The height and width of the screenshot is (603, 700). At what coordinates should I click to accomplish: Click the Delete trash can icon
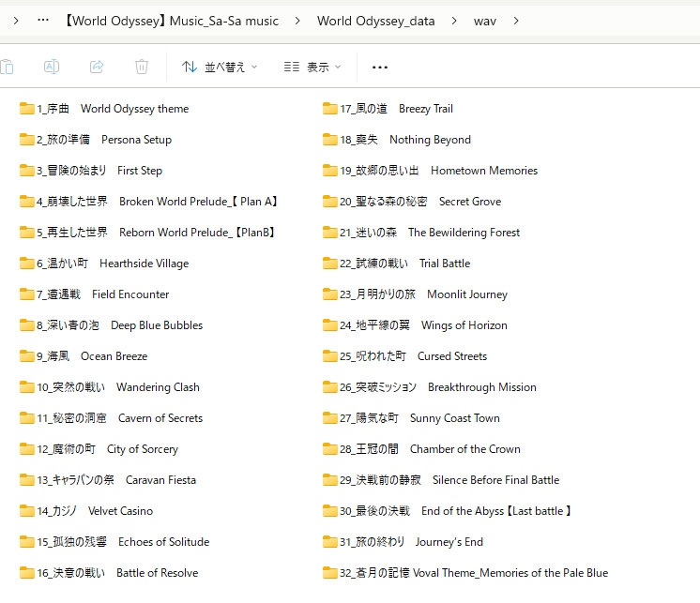tap(142, 67)
